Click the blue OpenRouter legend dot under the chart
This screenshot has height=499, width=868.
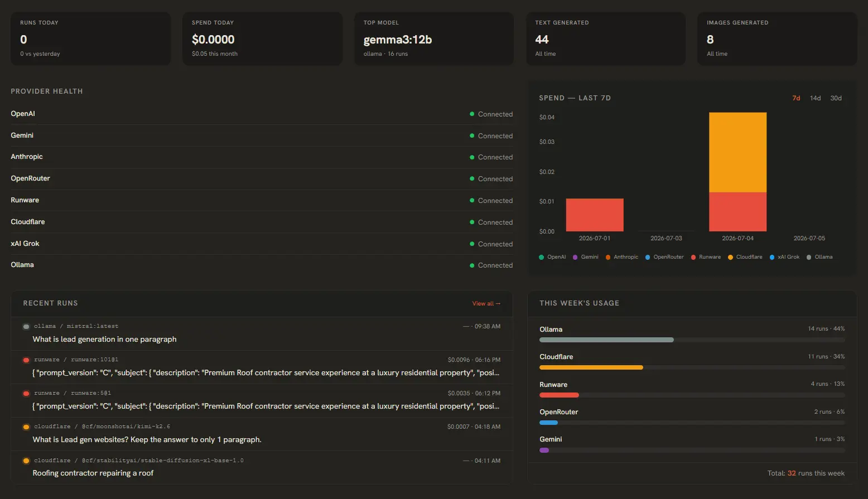click(648, 257)
